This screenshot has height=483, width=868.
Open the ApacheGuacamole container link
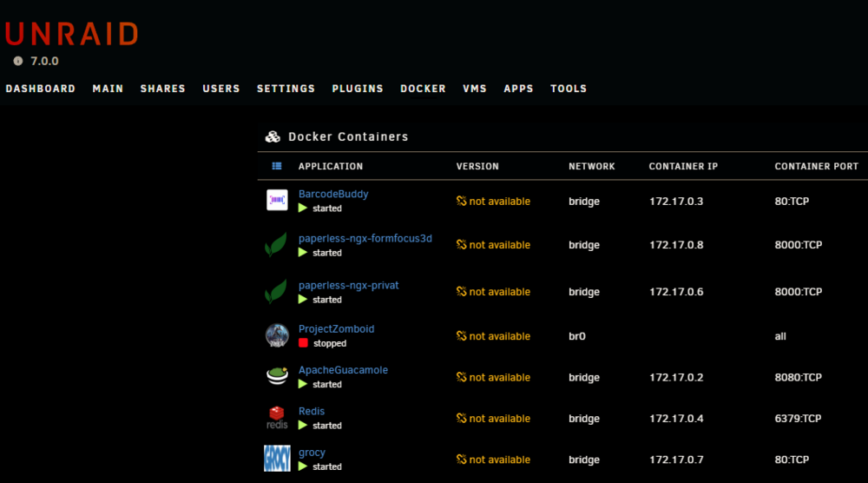pos(343,370)
